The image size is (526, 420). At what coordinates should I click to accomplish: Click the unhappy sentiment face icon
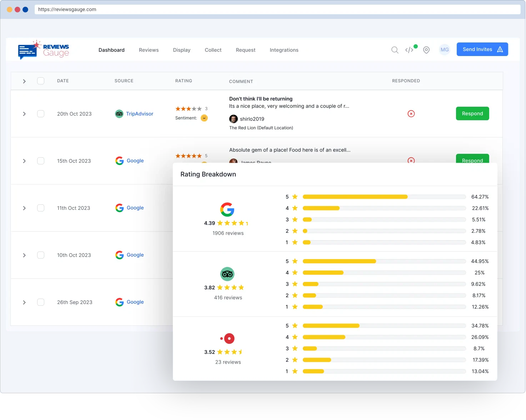204,118
